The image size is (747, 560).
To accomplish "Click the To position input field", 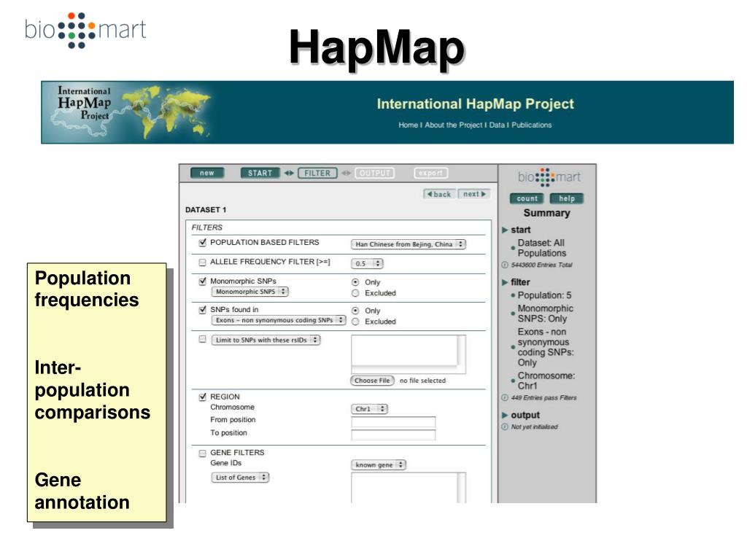I will [393, 435].
